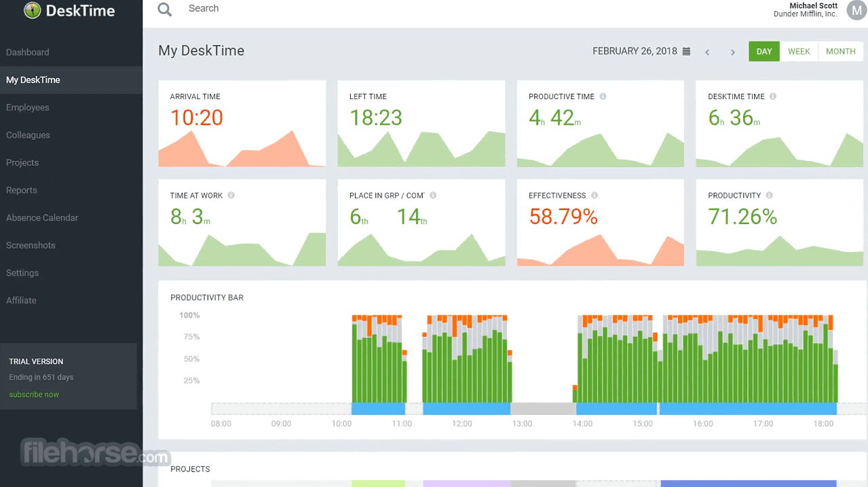Click the Productivity value 71.26%

point(742,217)
